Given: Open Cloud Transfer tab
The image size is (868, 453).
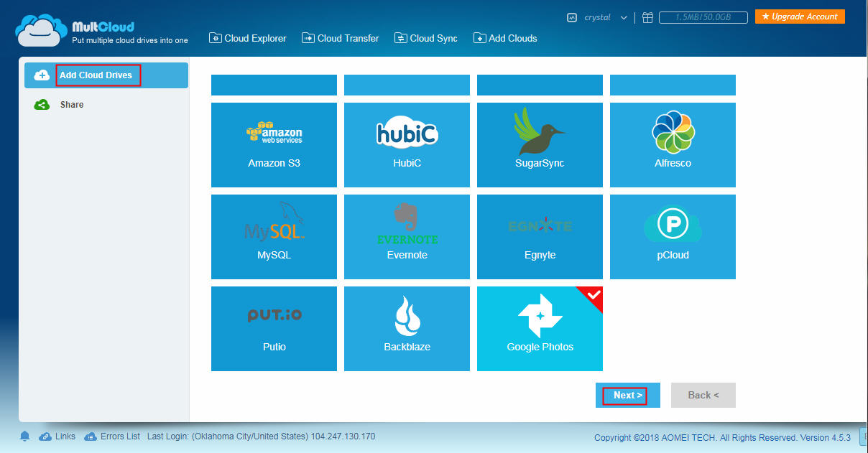Looking at the screenshot, I should point(341,38).
